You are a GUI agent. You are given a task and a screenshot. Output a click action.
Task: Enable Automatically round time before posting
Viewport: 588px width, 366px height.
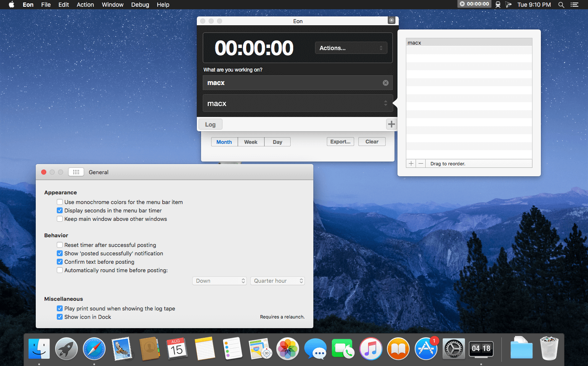[x=60, y=271]
